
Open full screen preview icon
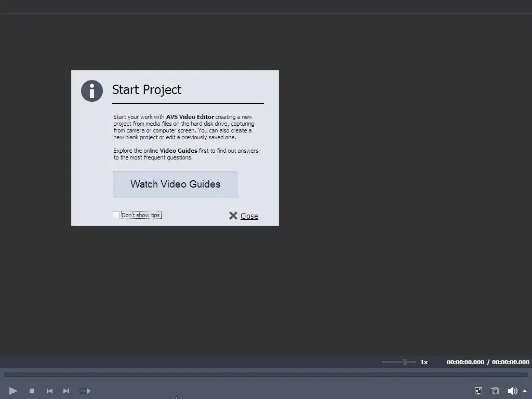coord(478,391)
